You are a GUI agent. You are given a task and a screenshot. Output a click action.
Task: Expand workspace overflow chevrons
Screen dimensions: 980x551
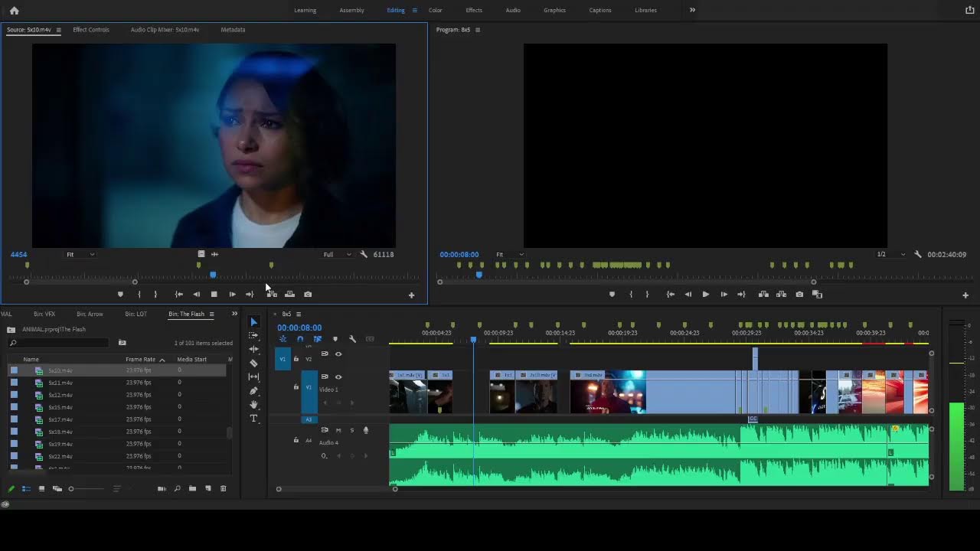692,10
